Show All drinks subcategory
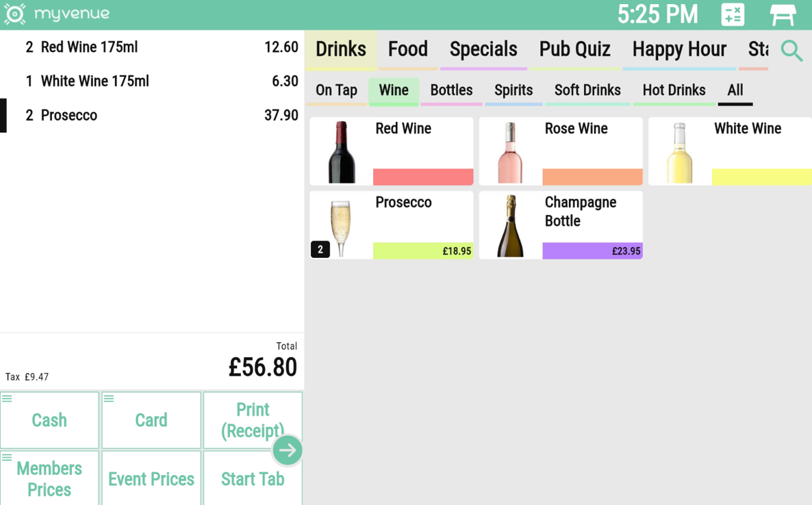 click(x=735, y=90)
